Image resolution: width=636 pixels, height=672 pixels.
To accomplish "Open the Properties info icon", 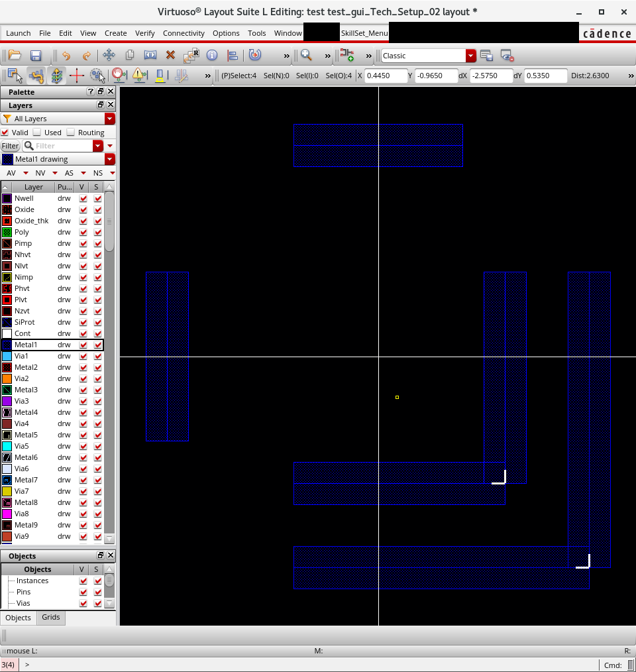I will coord(212,56).
